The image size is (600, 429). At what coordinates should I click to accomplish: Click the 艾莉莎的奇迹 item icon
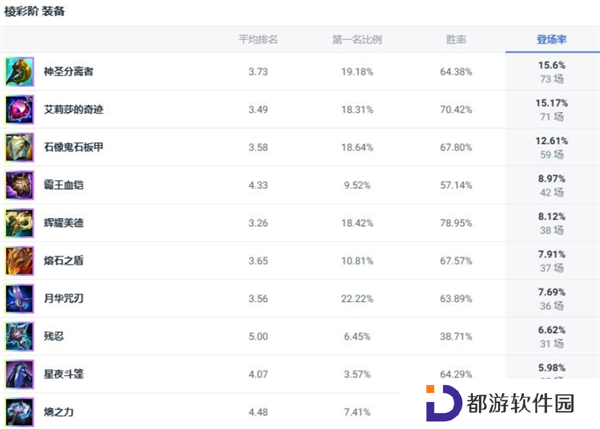pos(20,109)
